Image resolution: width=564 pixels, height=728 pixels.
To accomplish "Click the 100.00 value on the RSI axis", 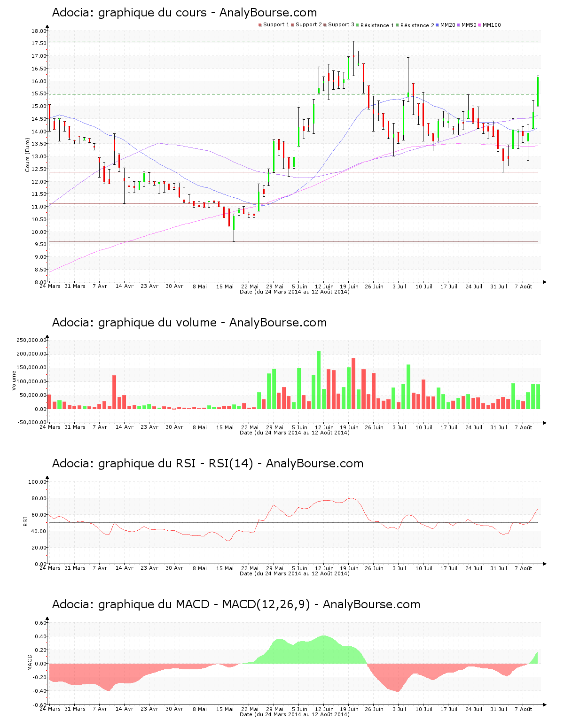I will coord(37,482).
